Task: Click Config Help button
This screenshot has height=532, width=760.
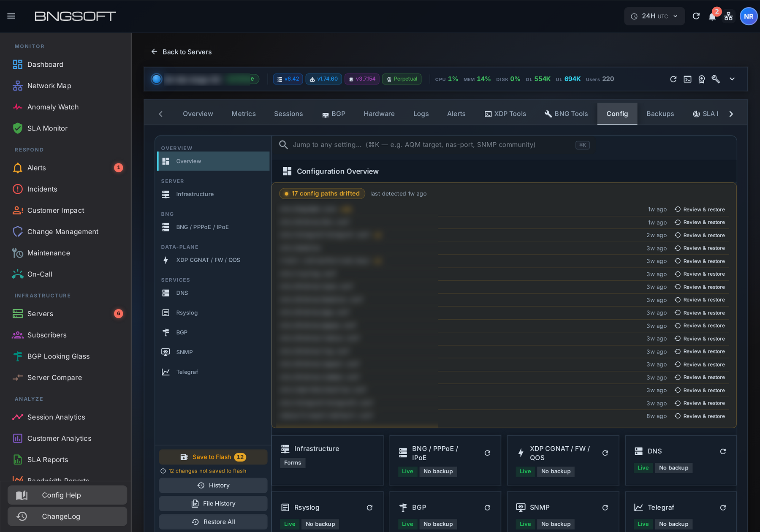Action: point(67,495)
